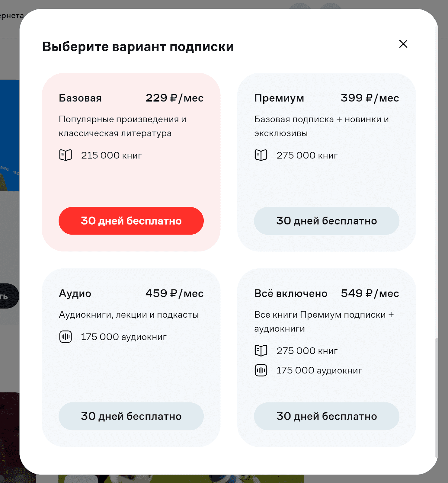Image resolution: width=448 pixels, height=483 pixels.
Task: Choose the Всё включено plan heading
Action: 290,293
